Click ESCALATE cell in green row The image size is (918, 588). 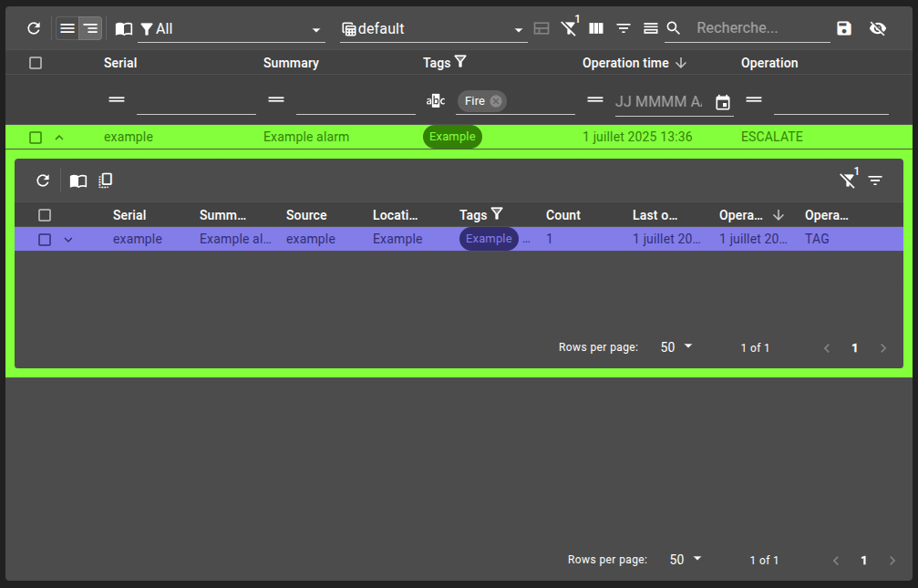(771, 137)
